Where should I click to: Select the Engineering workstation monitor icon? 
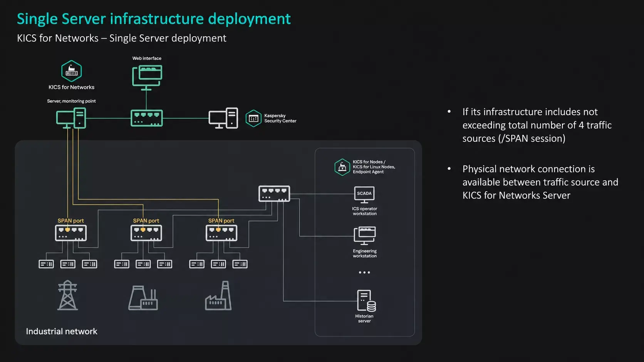tap(364, 236)
